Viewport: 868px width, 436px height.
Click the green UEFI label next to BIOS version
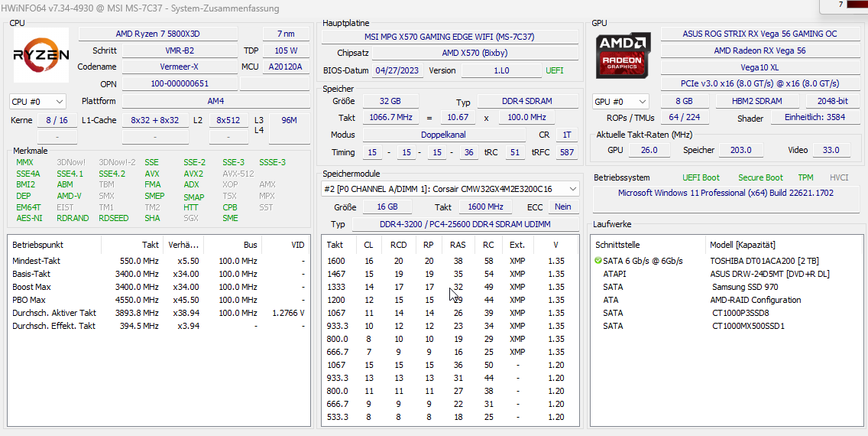(x=554, y=71)
